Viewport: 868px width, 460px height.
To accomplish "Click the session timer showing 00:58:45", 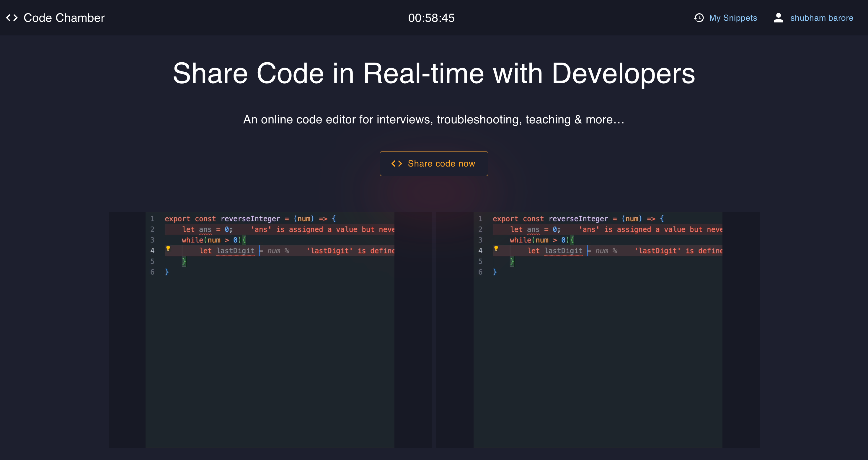I will 431,17.
